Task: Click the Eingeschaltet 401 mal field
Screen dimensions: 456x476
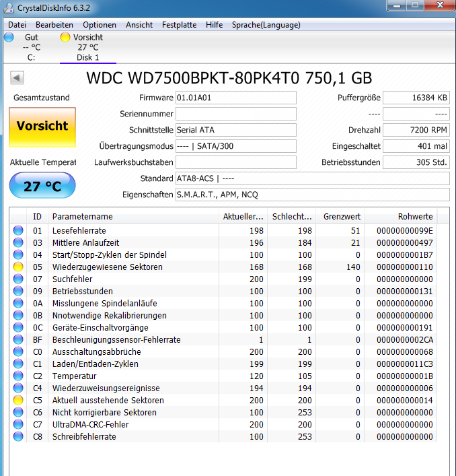Action: click(416, 146)
